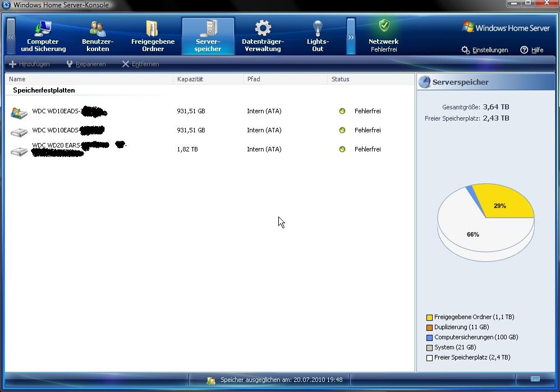
Task: Click the keyboard icon in status bar
Action: (x=535, y=379)
